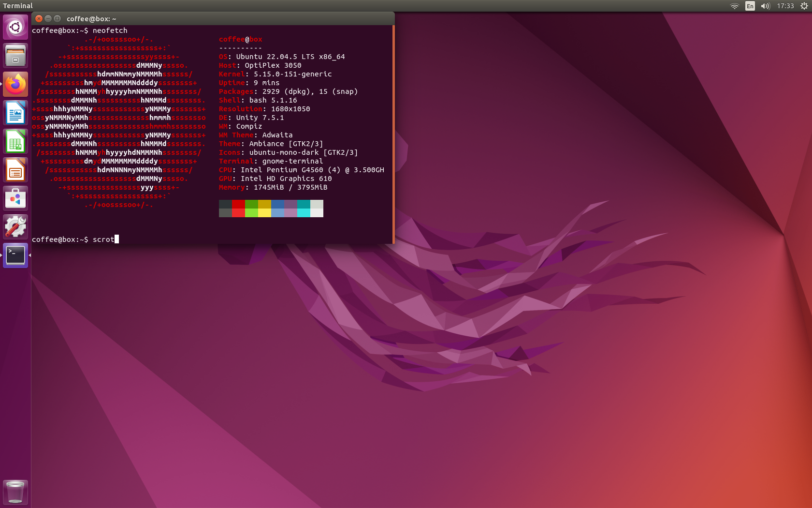Viewport: 812px width, 508px height.
Task: Open the Trash bin
Action: pos(15,492)
